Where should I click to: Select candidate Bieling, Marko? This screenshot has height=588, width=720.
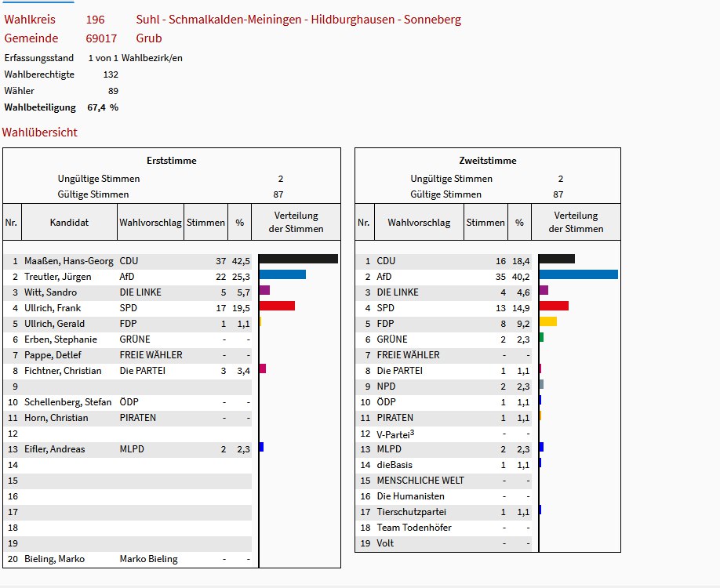[54, 559]
